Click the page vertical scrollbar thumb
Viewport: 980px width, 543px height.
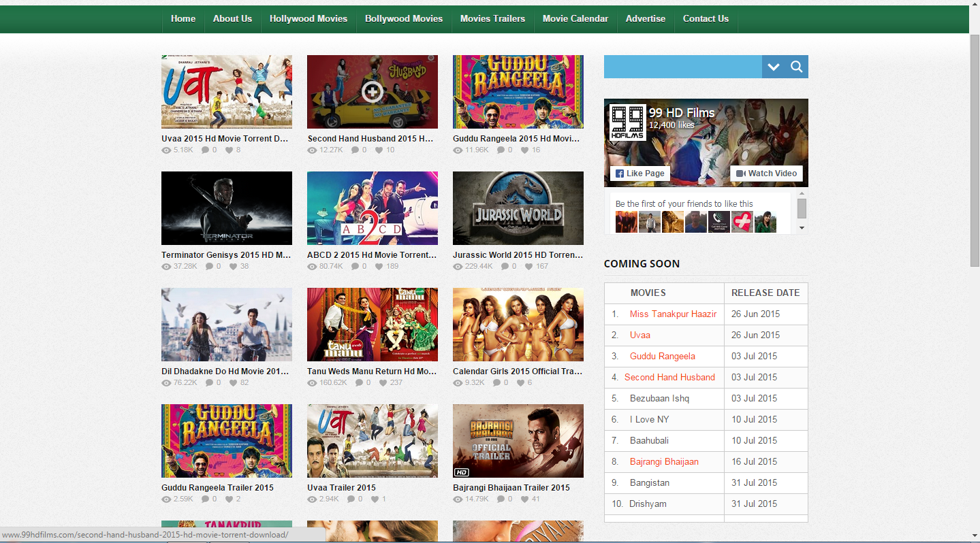(975, 149)
